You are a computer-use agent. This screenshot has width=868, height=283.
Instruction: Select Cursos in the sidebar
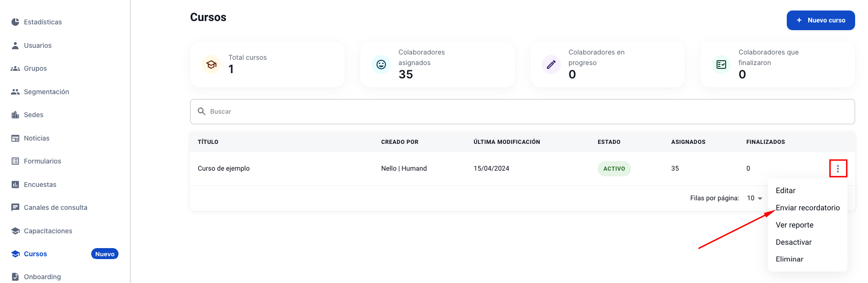pos(35,254)
